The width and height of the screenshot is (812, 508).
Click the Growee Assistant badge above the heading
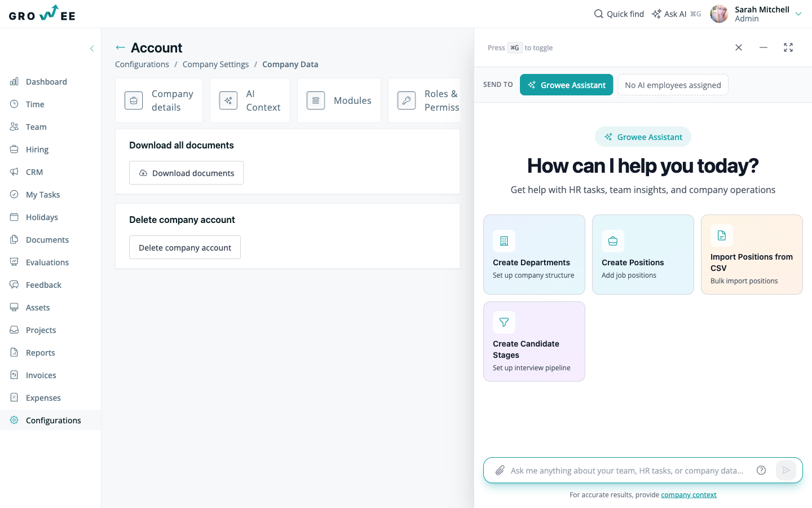tap(643, 137)
